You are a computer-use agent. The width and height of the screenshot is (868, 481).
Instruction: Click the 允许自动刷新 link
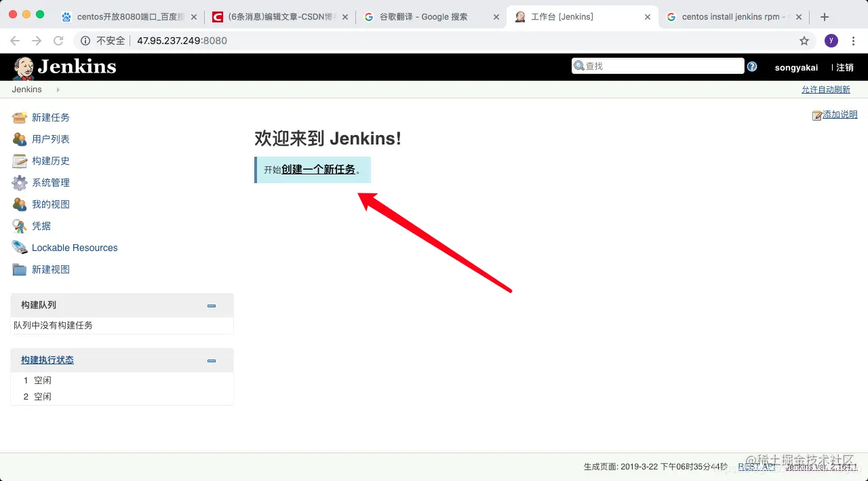pos(826,90)
